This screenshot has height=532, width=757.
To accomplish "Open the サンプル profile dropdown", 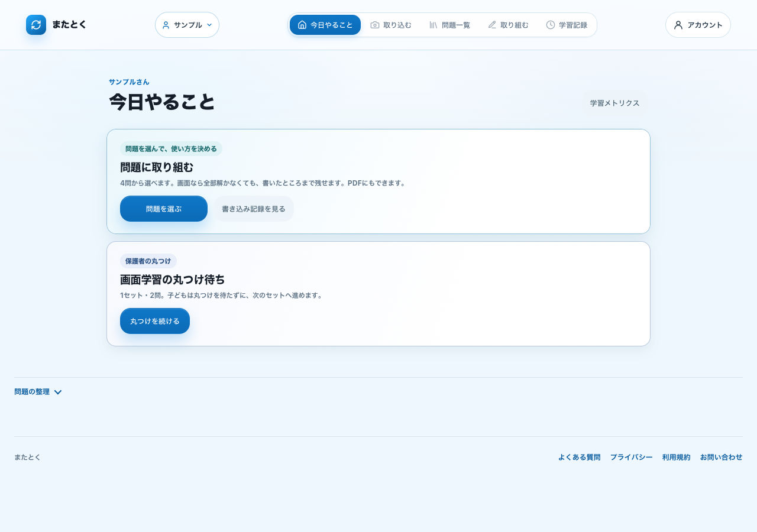I will pyautogui.click(x=187, y=25).
